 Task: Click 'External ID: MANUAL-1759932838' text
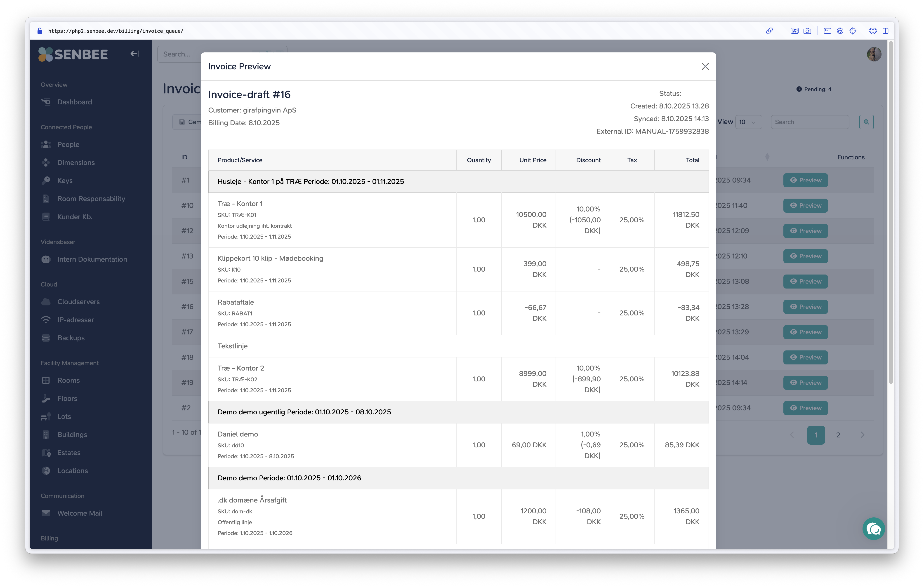point(652,131)
